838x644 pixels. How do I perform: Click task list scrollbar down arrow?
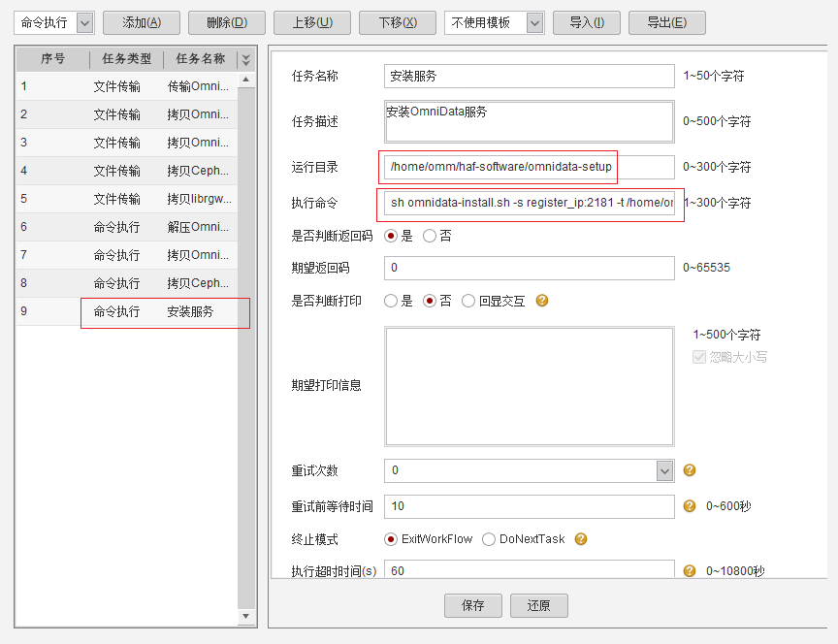[x=245, y=616]
